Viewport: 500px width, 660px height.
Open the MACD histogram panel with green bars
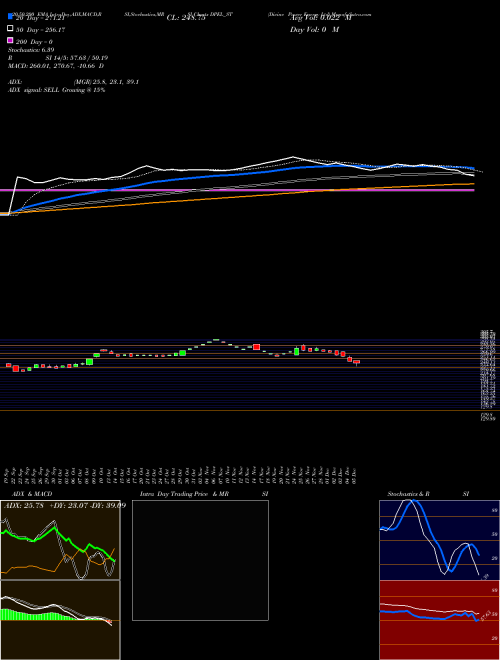tap(60, 620)
